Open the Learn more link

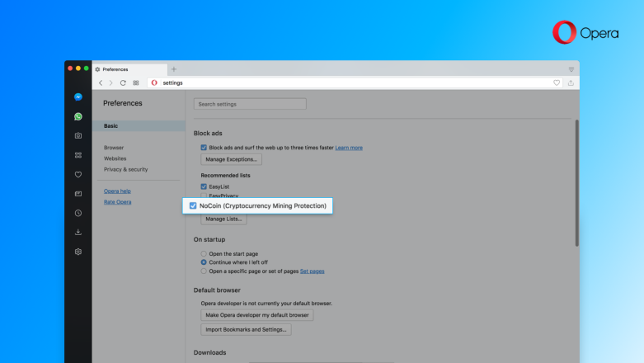click(349, 148)
